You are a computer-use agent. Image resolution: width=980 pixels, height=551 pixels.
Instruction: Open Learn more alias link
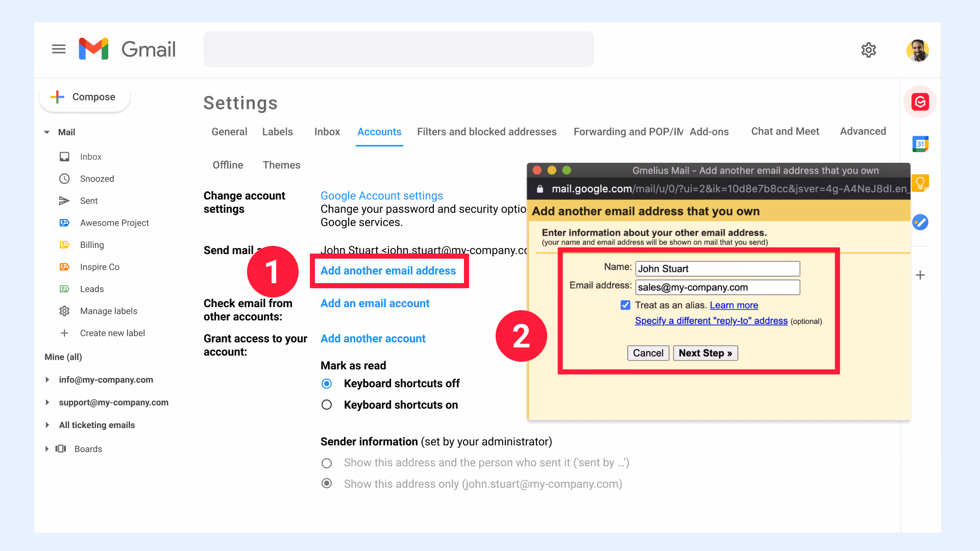pyautogui.click(x=733, y=305)
